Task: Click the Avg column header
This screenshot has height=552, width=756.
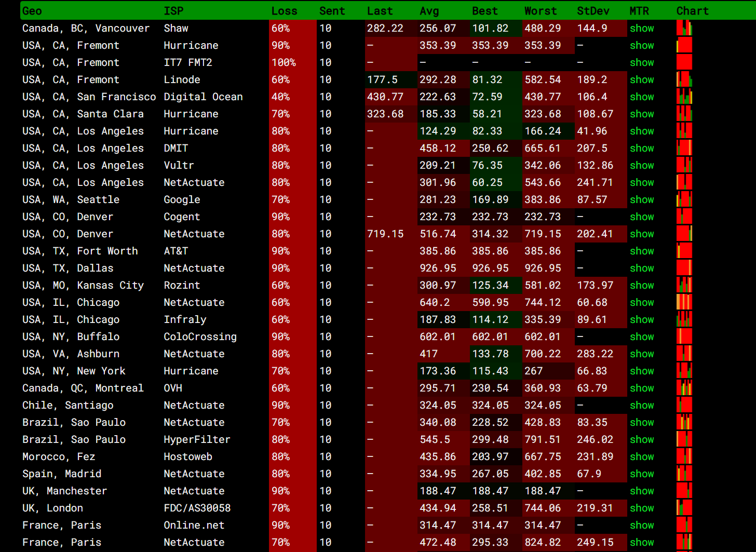Action: (x=429, y=11)
